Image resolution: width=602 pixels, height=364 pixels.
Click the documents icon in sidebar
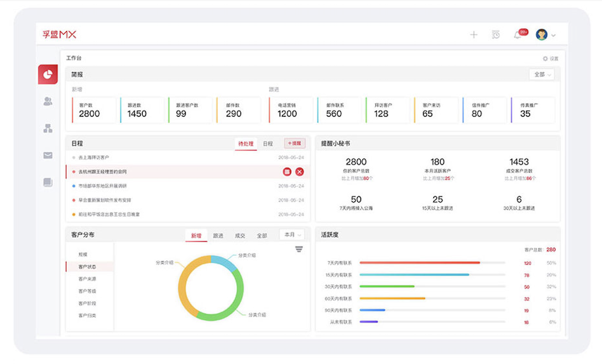tap(48, 182)
